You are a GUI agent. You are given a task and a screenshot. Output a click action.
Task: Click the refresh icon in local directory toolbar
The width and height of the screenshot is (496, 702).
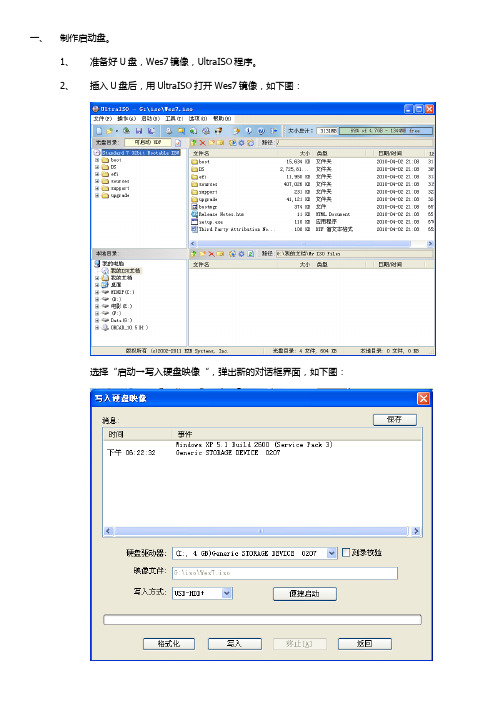[251, 254]
